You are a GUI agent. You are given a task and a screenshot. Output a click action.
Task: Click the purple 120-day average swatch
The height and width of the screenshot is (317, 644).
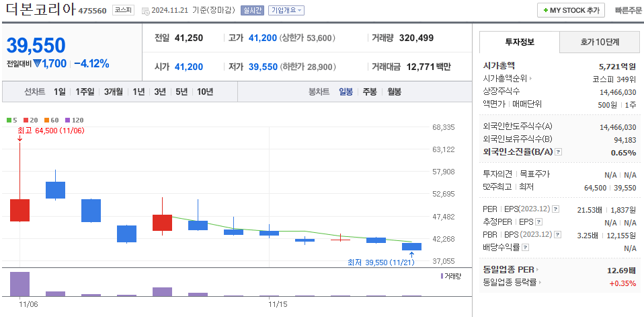68,120
